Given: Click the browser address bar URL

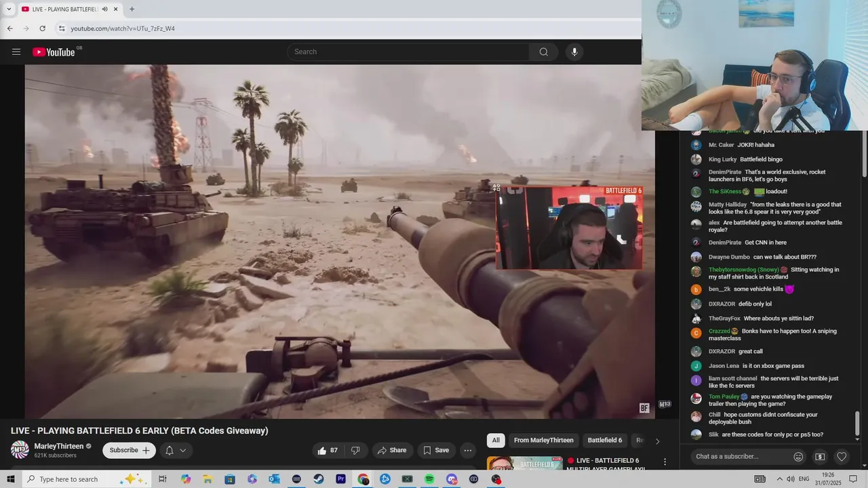Looking at the screenshot, I should (x=123, y=28).
